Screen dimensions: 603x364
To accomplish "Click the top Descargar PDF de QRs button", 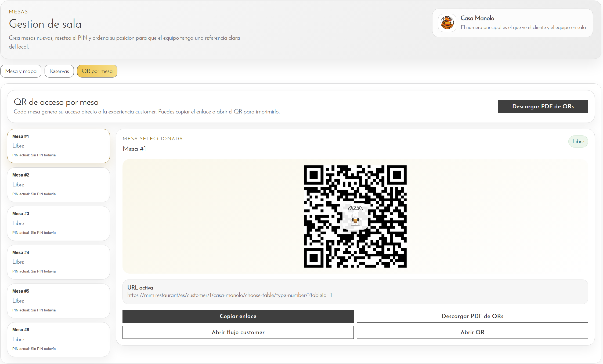I will [543, 106].
